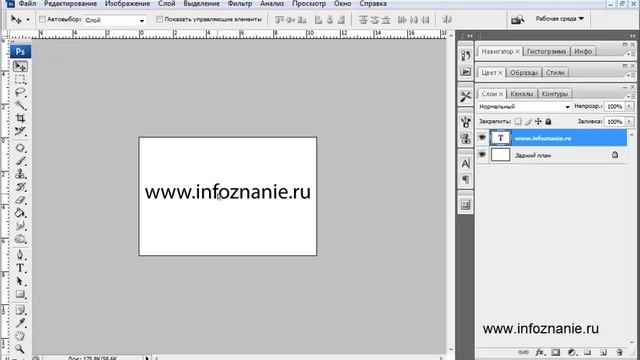Screen dimensions: 640x360
Task: Switch to the Каналы tab
Action: [522, 94]
